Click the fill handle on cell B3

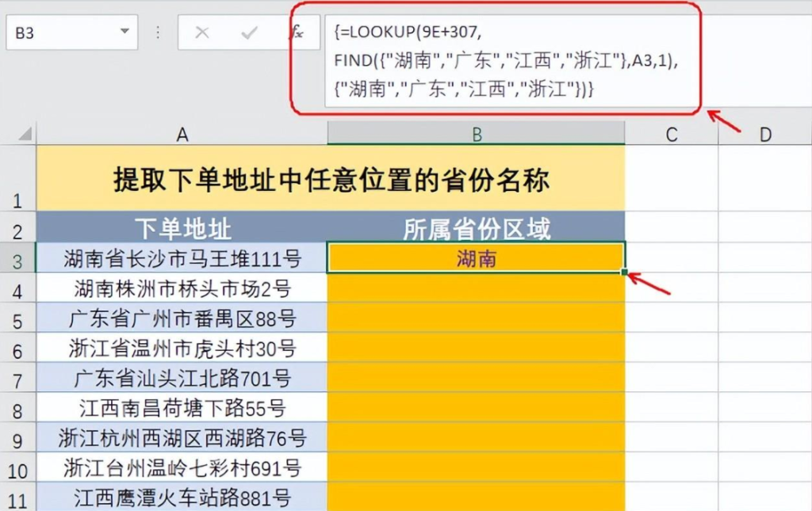[625, 272]
